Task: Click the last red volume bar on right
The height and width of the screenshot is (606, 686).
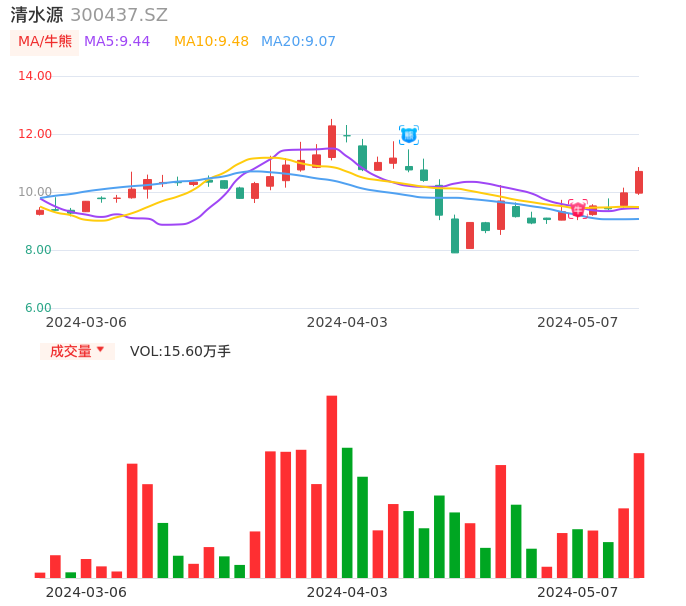Action: click(x=639, y=515)
